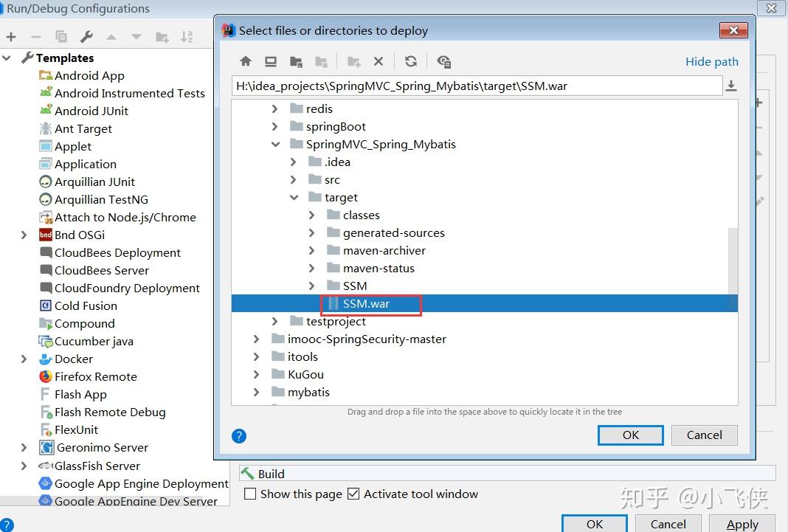Image resolution: width=788 pixels, height=532 pixels.
Task: Click the file path input field
Action: click(477, 86)
